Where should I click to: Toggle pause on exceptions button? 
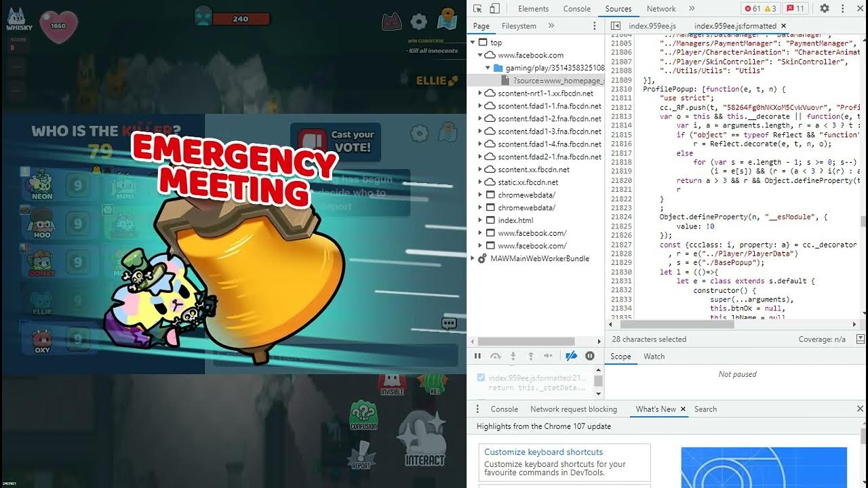coord(590,356)
